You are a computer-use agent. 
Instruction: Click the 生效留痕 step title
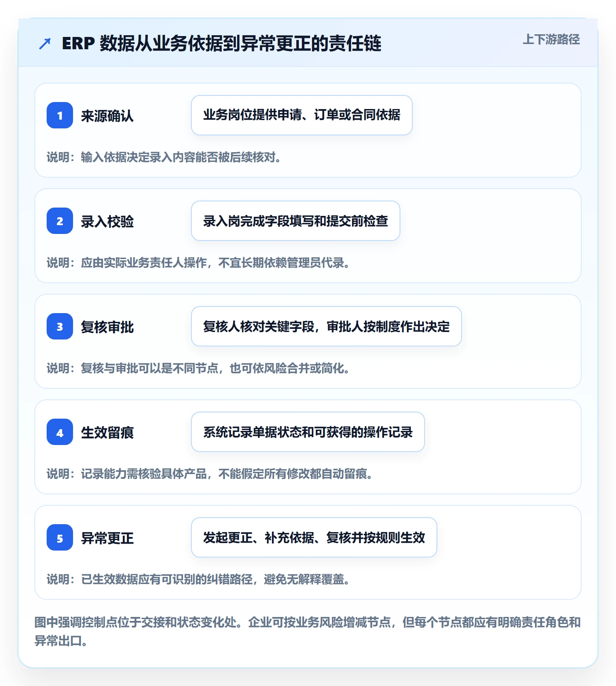pyautogui.click(x=107, y=432)
